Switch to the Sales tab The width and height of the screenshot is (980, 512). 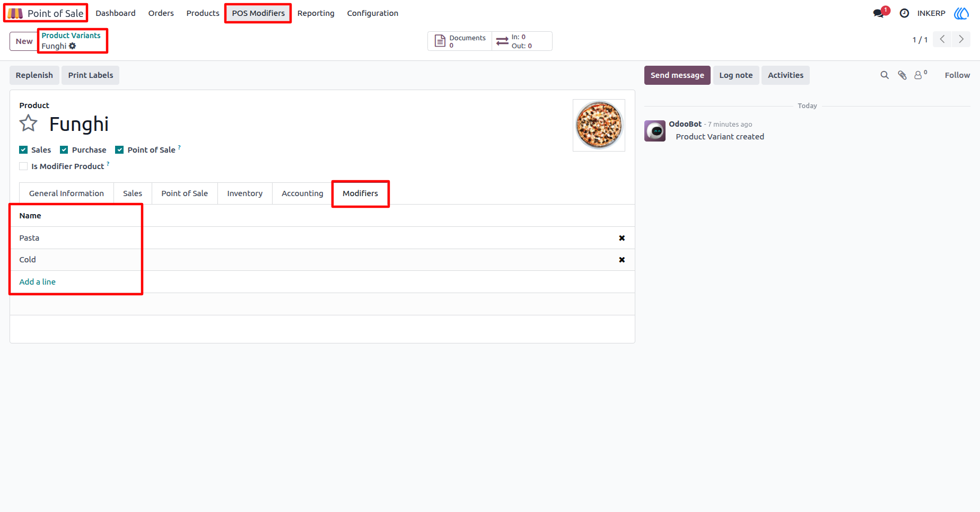[x=133, y=193]
